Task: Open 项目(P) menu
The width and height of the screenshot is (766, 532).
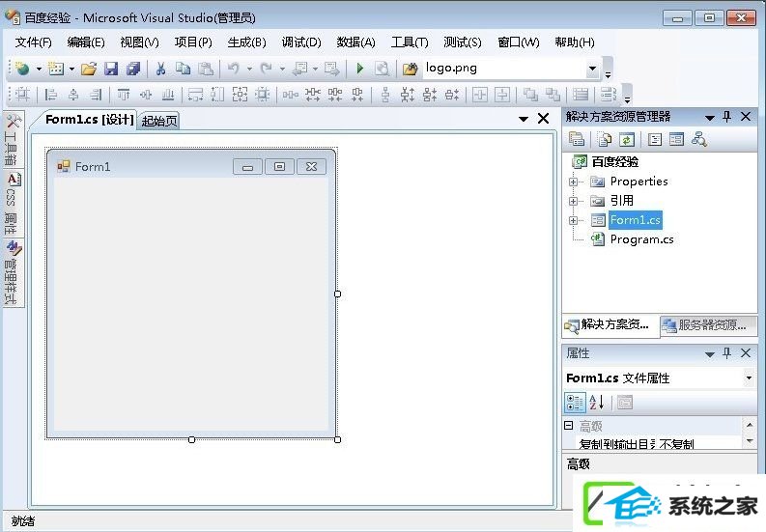Action: (193, 42)
